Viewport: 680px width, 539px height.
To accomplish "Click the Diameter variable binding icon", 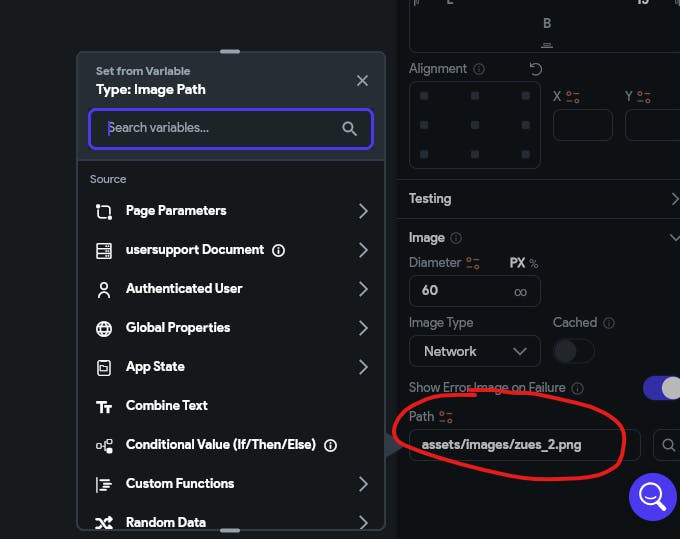I will (x=473, y=263).
